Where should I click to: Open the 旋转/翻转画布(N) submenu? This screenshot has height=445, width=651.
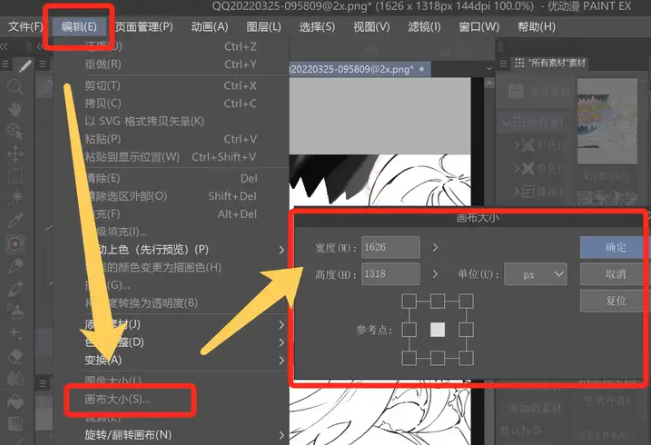point(172,435)
